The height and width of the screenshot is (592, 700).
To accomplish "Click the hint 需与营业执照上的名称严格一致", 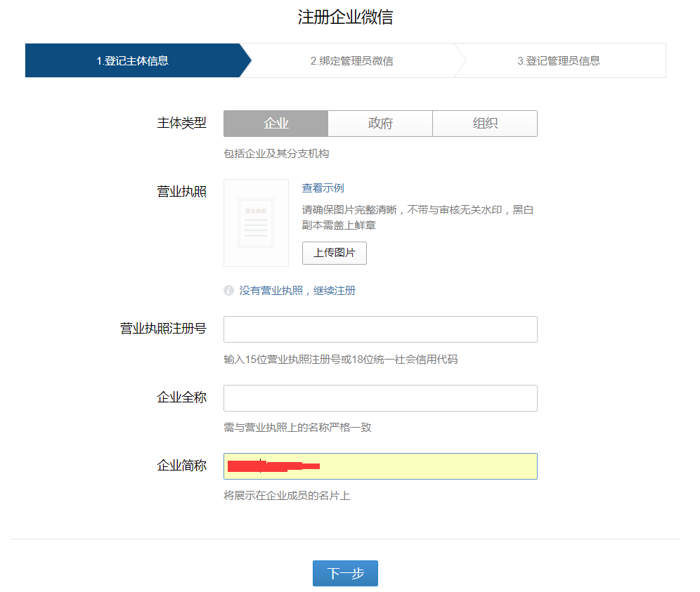I will tap(297, 428).
